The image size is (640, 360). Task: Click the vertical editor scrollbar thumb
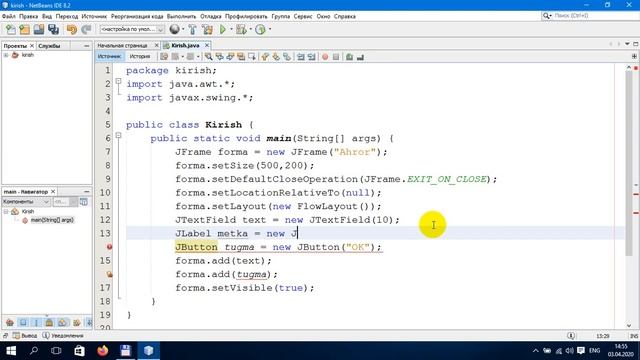[x=629, y=163]
